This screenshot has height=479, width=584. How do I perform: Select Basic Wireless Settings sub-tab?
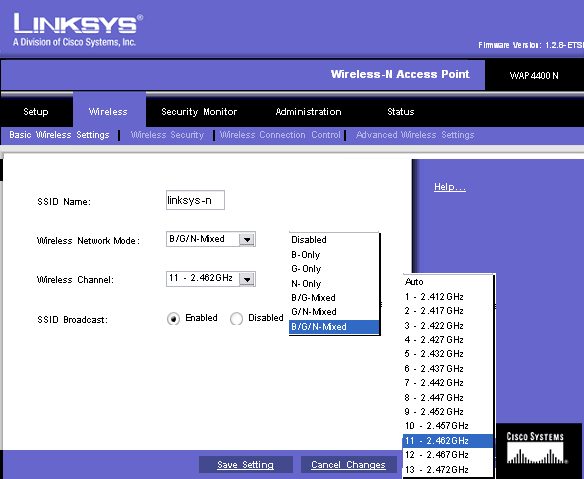pyautogui.click(x=59, y=135)
